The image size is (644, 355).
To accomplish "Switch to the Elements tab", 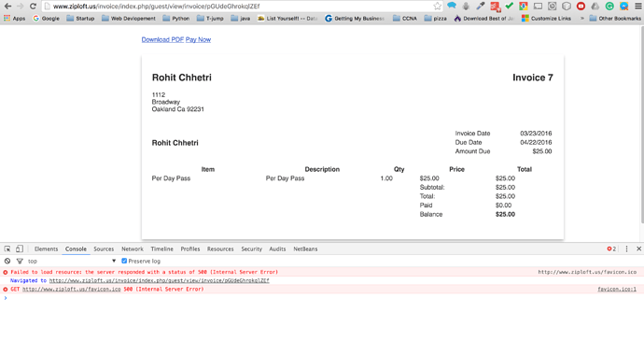I will click(46, 249).
